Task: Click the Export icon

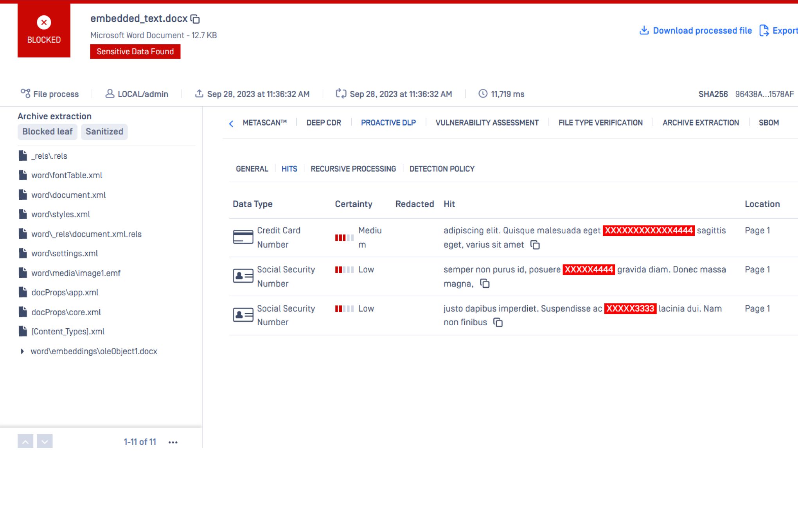Action: (764, 30)
